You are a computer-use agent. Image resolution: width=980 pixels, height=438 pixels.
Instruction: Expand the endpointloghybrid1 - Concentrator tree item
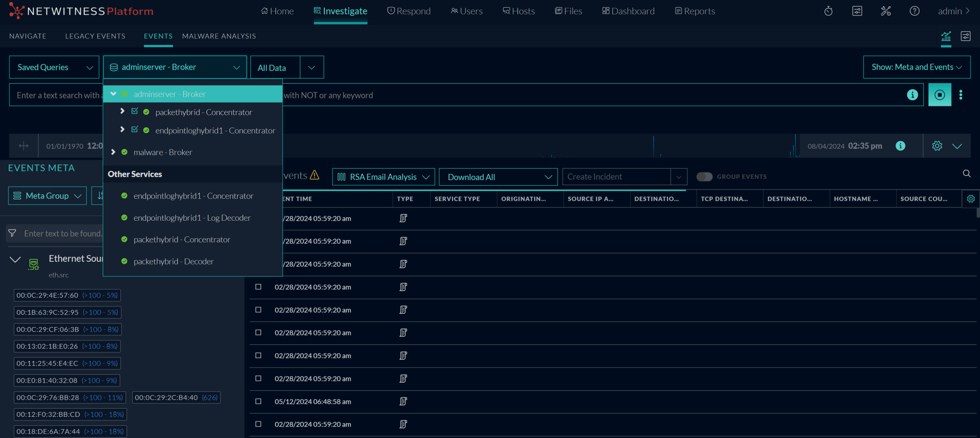(122, 130)
